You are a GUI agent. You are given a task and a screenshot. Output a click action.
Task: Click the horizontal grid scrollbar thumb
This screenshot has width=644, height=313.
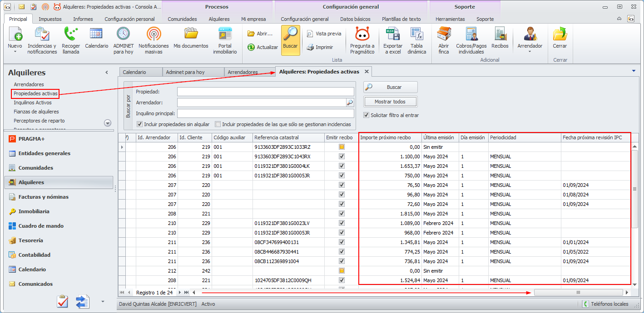pyautogui.click(x=578, y=293)
